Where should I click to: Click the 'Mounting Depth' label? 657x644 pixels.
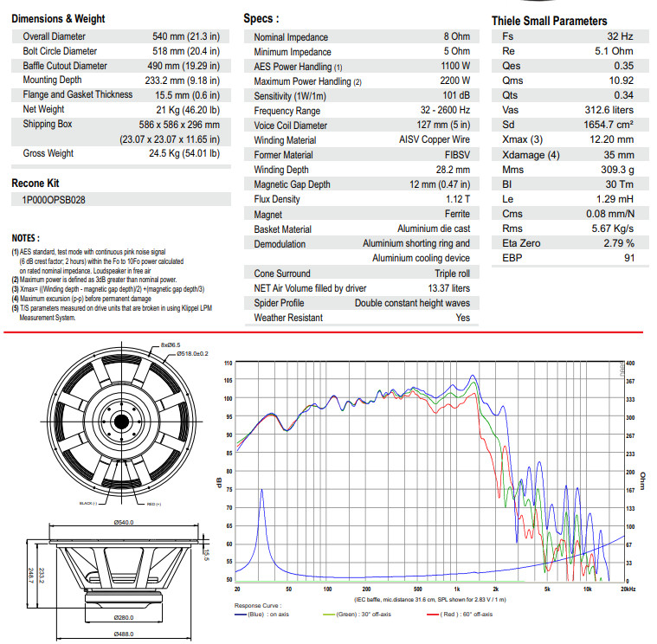(x=53, y=80)
